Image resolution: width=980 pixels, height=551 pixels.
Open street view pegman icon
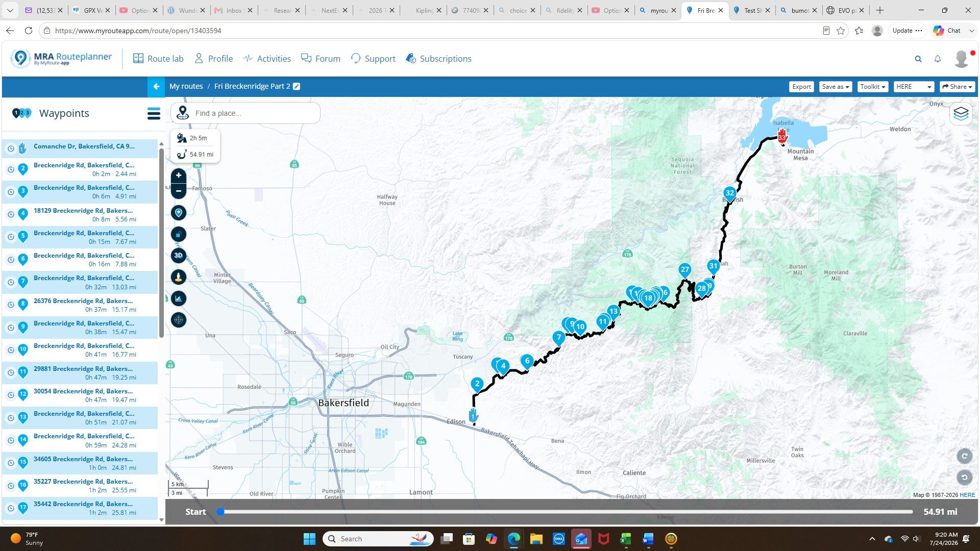pos(178,277)
